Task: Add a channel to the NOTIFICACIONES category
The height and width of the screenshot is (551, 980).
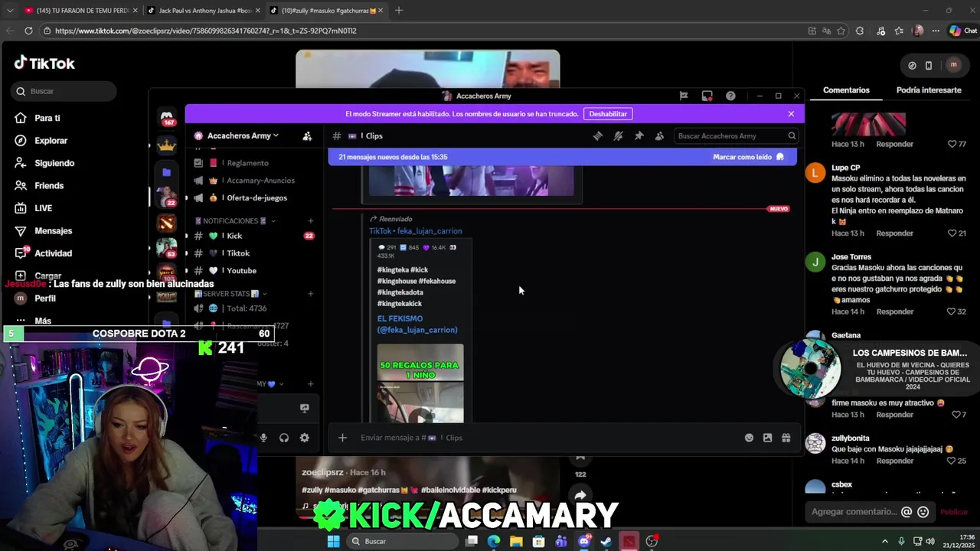Action: 310,221
